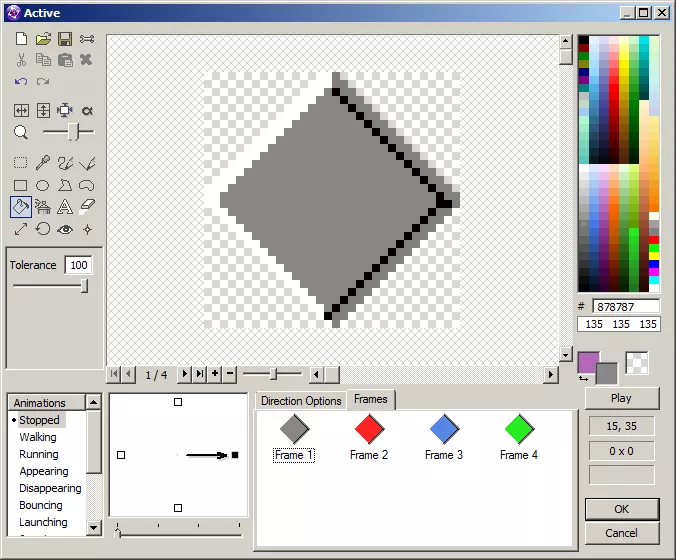The height and width of the screenshot is (560, 676).
Task: Click the purple foreground color swatch
Action: pos(588,362)
